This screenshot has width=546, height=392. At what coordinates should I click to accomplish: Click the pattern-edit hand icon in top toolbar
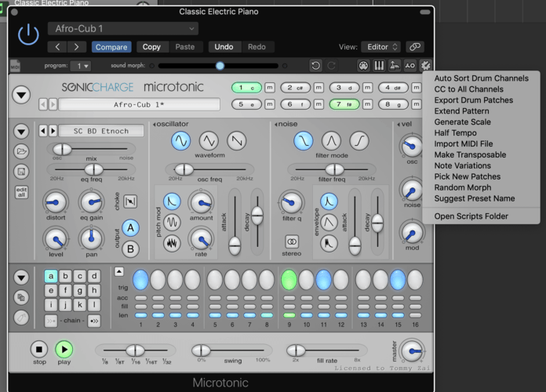(x=395, y=66)
